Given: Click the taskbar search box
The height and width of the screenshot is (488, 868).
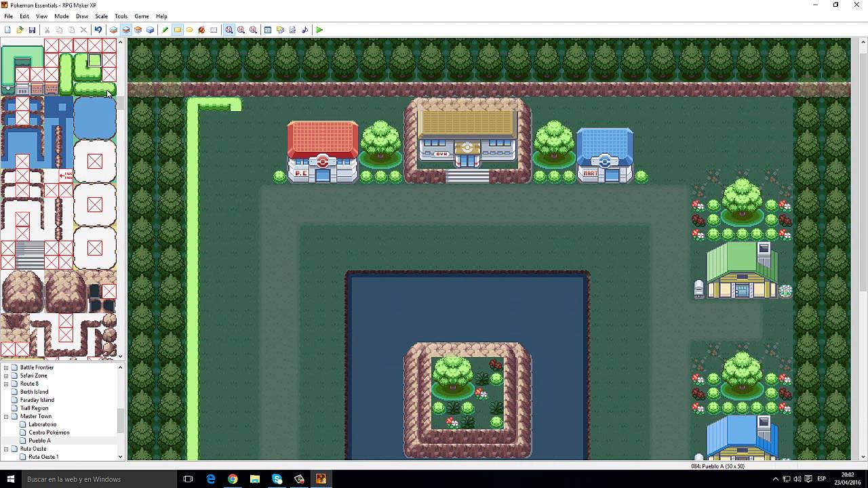Looking at the screenshot, I should pos(99,479).
